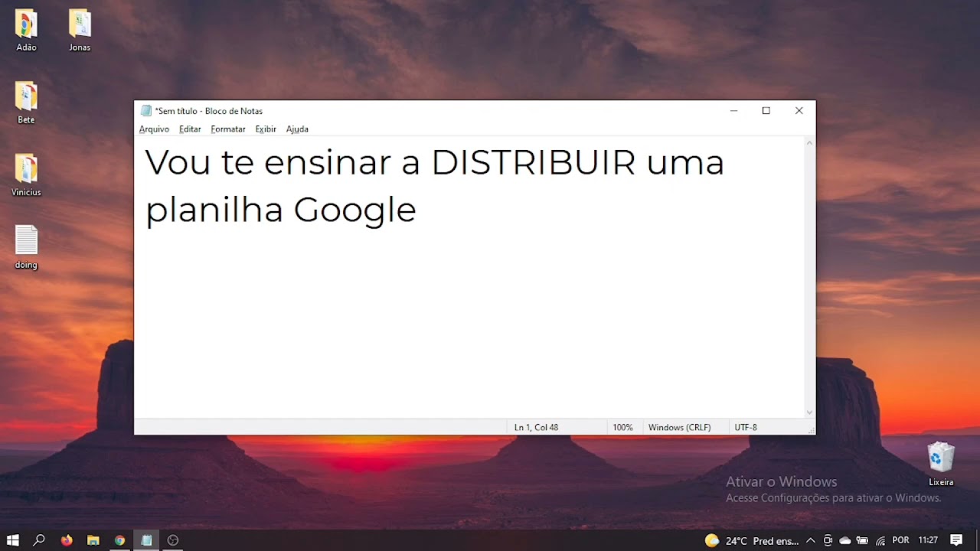
Task: Show hidden tray icons with the chevron
Action: (x=811, y=541)
